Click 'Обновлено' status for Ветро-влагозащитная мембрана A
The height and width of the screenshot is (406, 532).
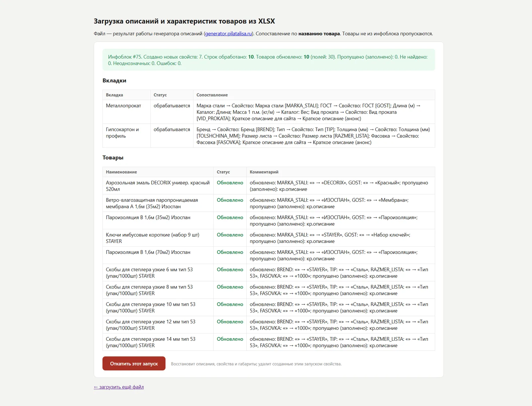click(x=230, y=200)
